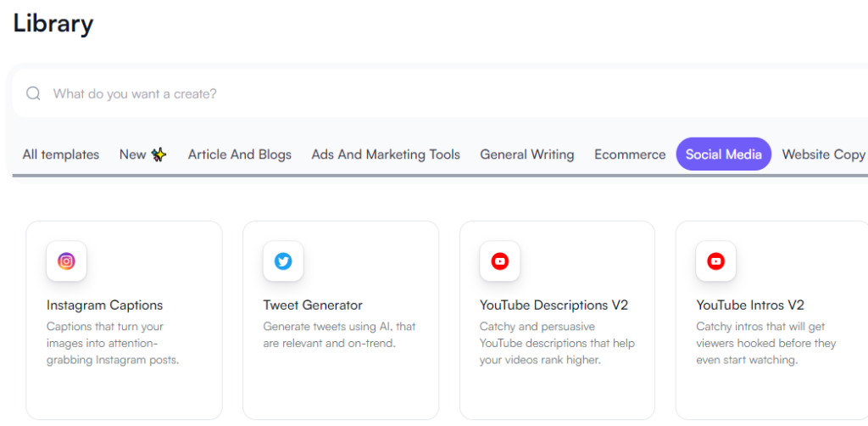
Task: Open the Ecommerce tab
Action: point(630,154)
